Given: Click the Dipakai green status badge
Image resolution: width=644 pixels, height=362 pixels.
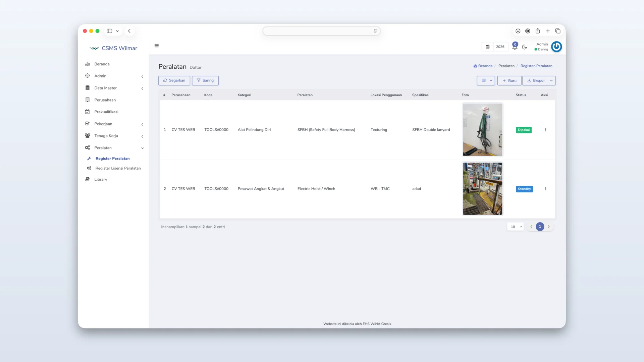Looking at the screenshot, I should pyautogui.click(x=524, y=130).
